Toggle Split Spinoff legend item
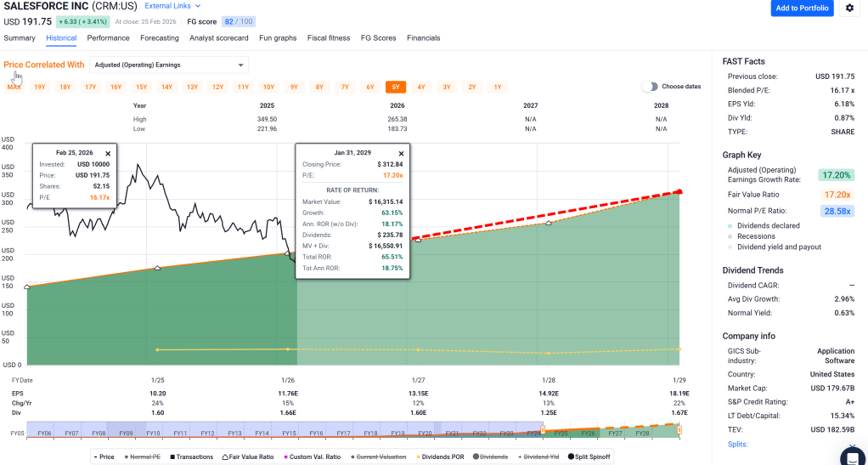Viewport: 868px width, 465px height. coord(585,456)
